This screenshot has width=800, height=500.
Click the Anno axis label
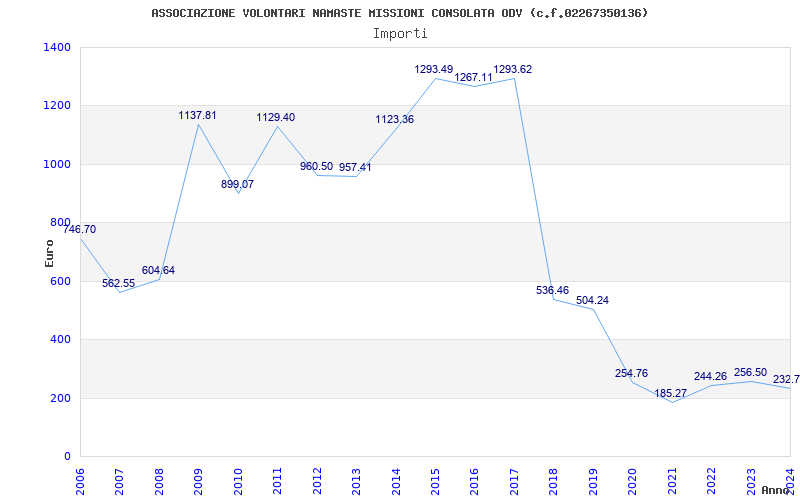click(x=776, y=490)
